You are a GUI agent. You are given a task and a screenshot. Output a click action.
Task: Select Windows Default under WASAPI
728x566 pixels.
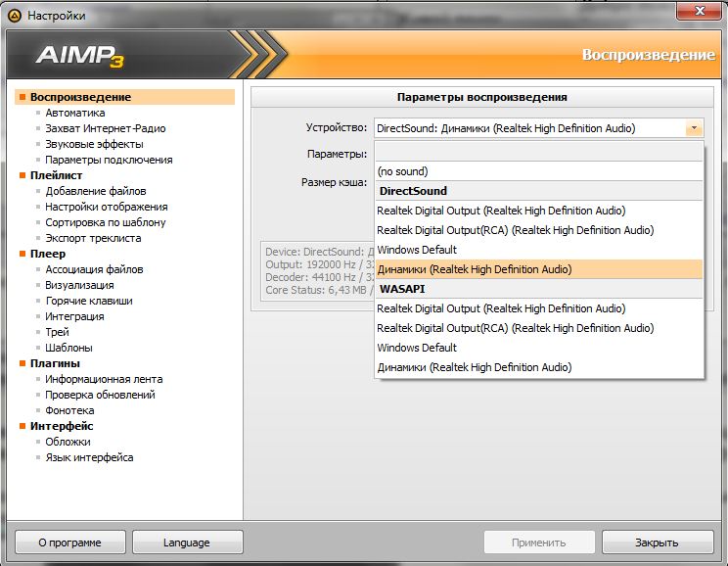(539, 348)
